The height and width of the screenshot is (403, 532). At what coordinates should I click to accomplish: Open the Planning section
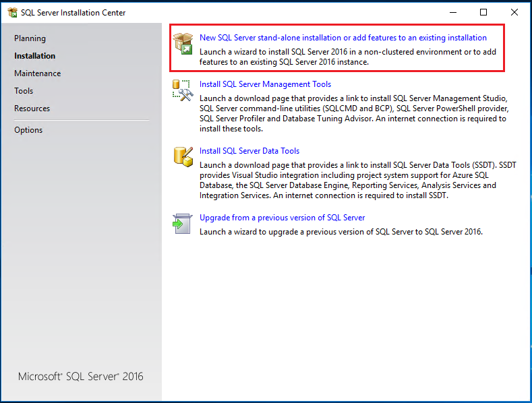point(30,38)
